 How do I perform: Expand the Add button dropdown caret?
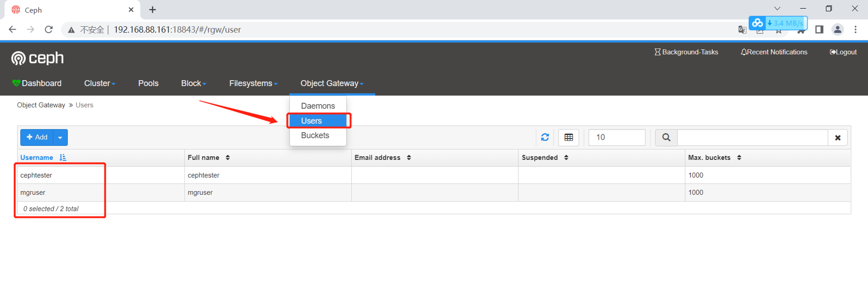[60, 137]
